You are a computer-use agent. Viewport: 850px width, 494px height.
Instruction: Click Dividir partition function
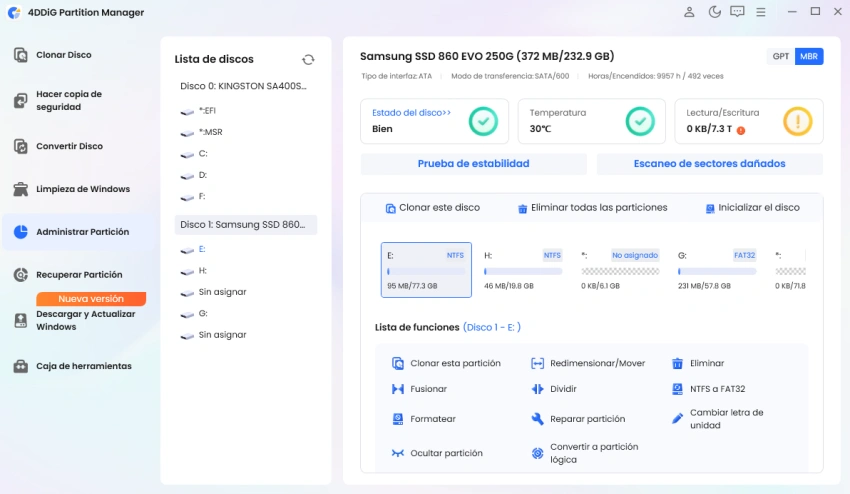point(554,389)
